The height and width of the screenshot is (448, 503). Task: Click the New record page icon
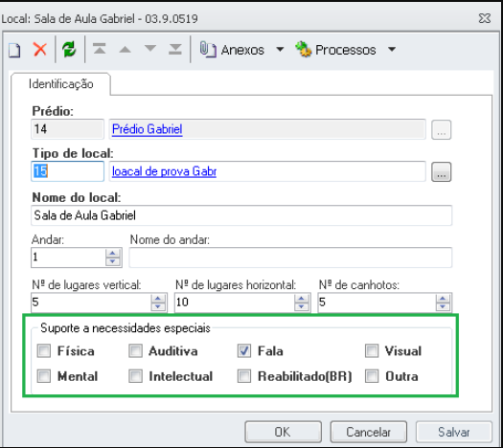(x=14, y=50)
